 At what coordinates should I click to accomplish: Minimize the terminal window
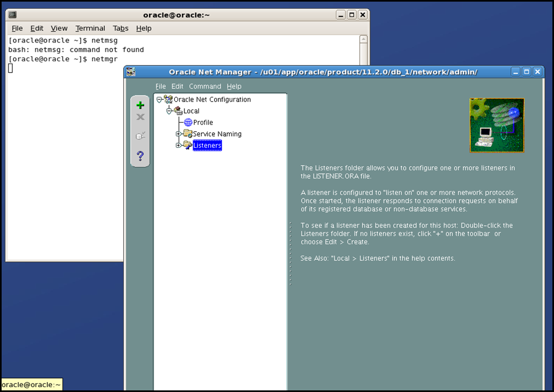click(340, 15)
